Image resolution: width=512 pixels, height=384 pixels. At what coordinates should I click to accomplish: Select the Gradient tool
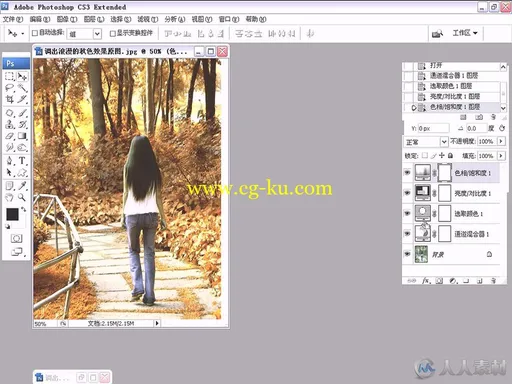22,136
